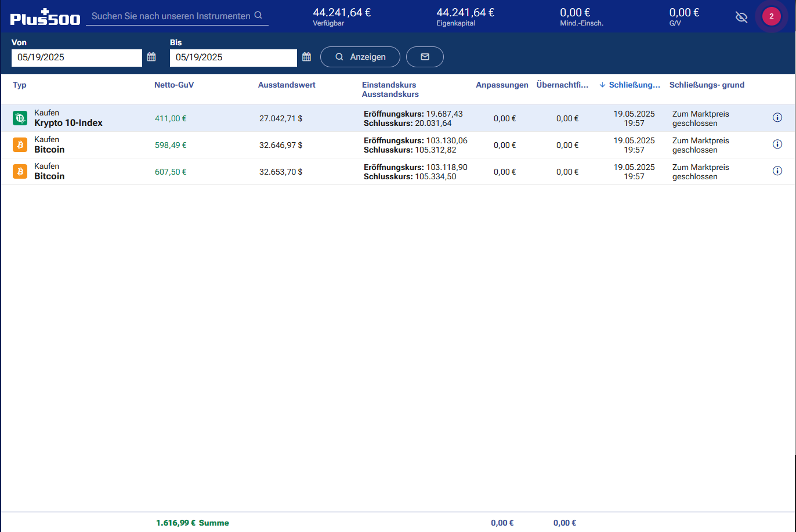The image size is (796, 532).
Task: Click the Krypto 10-Index instrument icon
Action: 20,118
